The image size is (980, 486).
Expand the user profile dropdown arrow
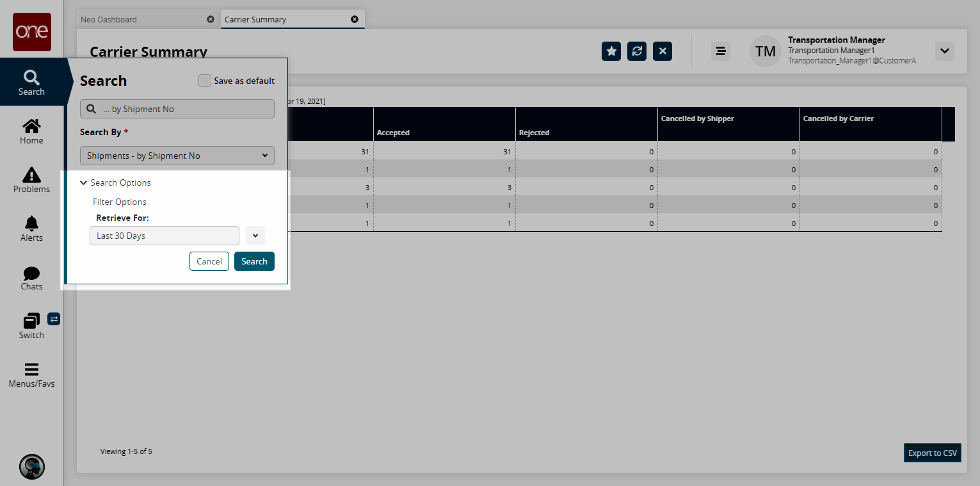(945, 51)
